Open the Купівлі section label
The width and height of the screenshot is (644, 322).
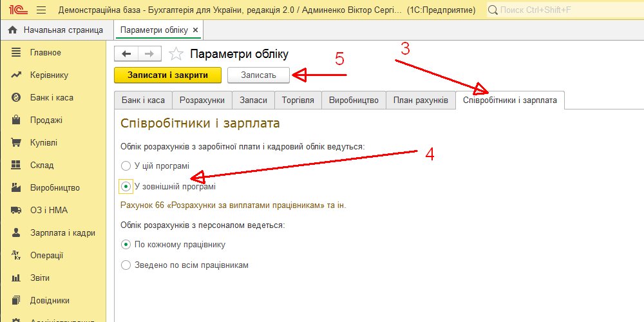(x=44, y=142)
